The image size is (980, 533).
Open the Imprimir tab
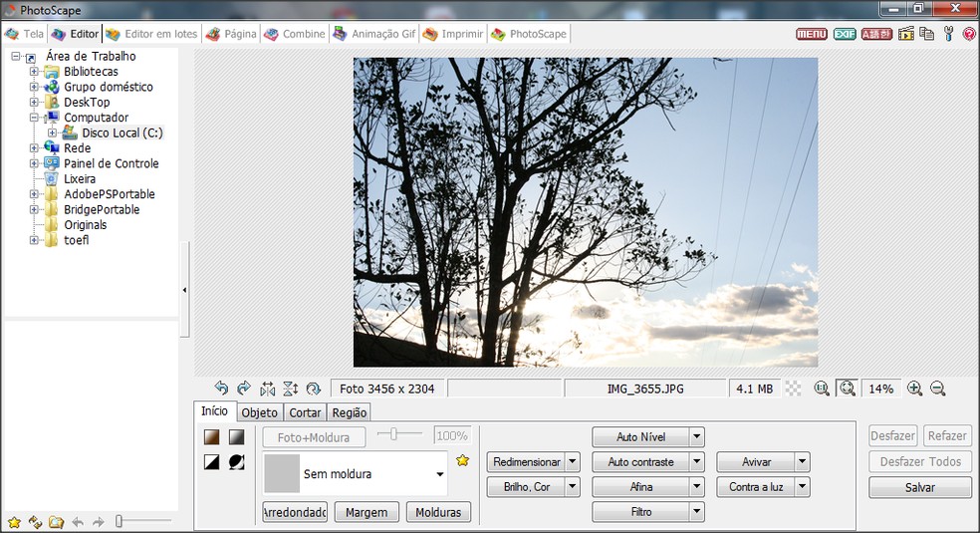454,34
